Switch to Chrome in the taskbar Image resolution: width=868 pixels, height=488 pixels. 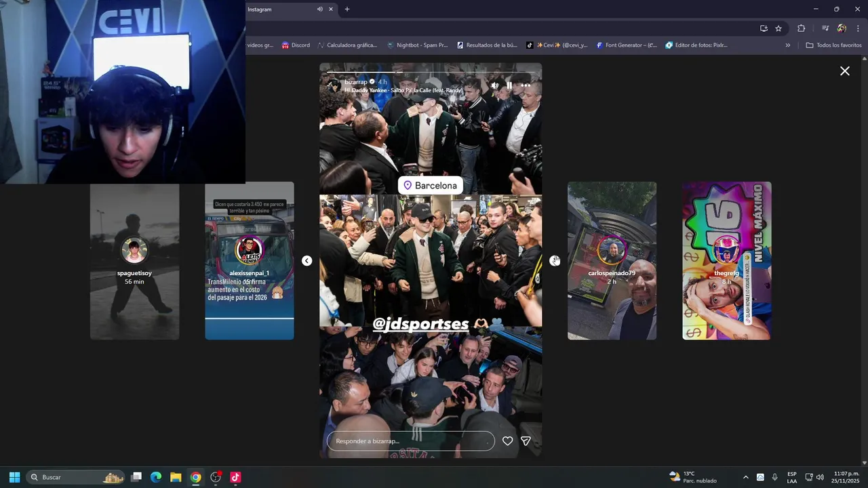pyautogui.click(x=195, y=477)
